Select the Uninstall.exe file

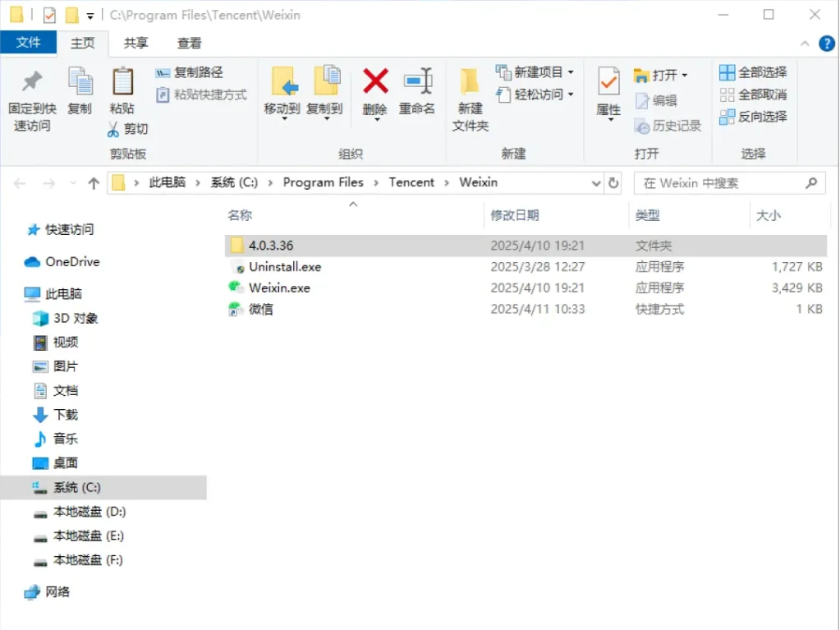(526, 267)
